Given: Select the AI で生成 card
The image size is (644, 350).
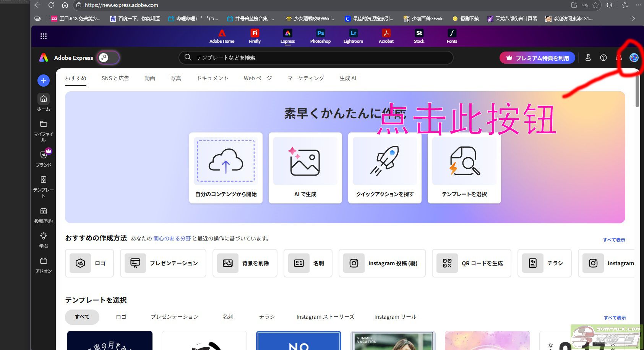Looking at the screenshot, I should [305, 168].
